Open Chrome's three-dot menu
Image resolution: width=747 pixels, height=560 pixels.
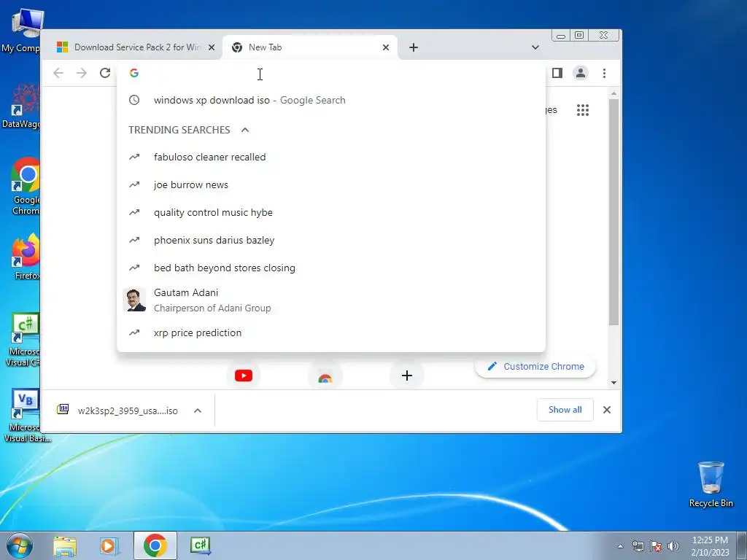pyautogui.click(x=604, y=73)
